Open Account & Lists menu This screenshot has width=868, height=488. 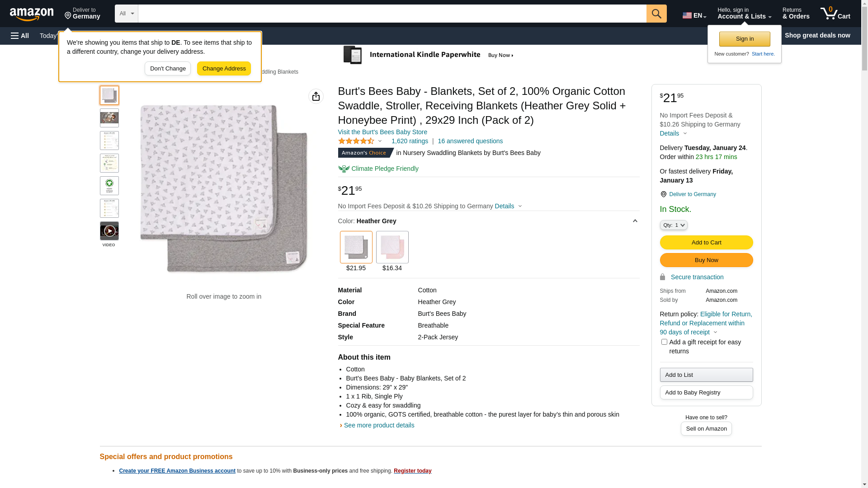(744, 14)
